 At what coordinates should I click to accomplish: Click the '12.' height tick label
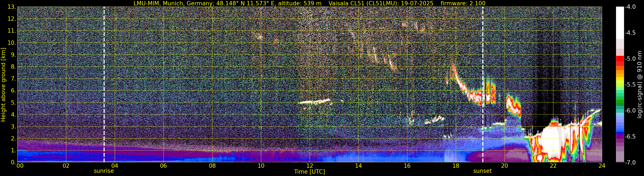point(12,19)
